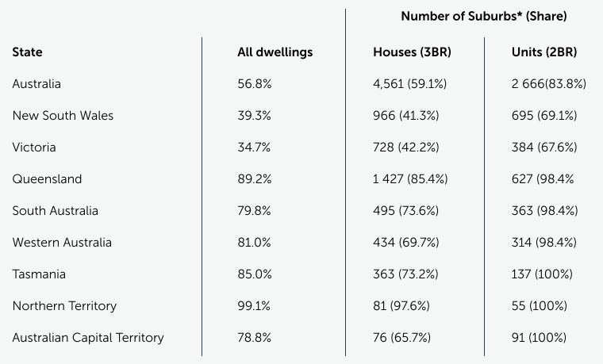The width and height of the screenshot is (603, 364).
Task: Select New South Wales 695 (69.1%) units cell
Action: (544, 116)
